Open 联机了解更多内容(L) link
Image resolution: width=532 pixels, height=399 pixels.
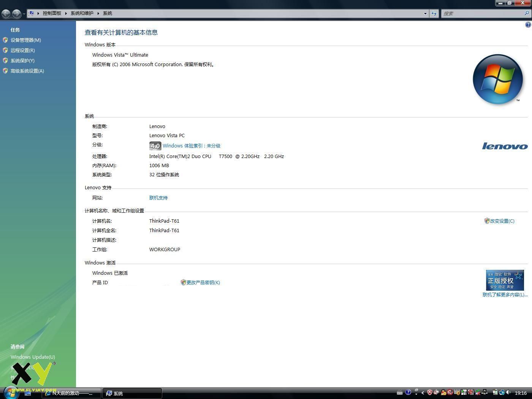click(505, 294)
